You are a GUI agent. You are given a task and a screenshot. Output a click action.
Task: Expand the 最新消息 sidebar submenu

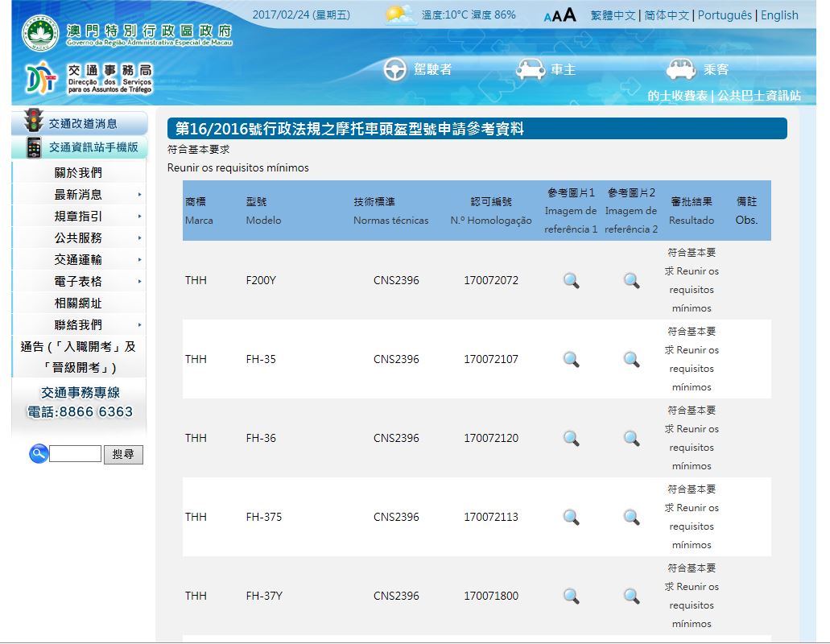pos(139,195)
